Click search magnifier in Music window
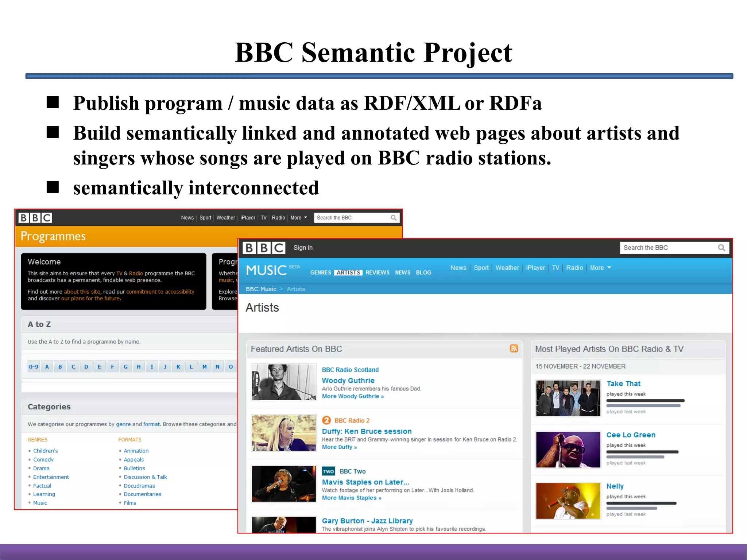The height and width of the screenshot is (560, 747). [x=721, y=248]
